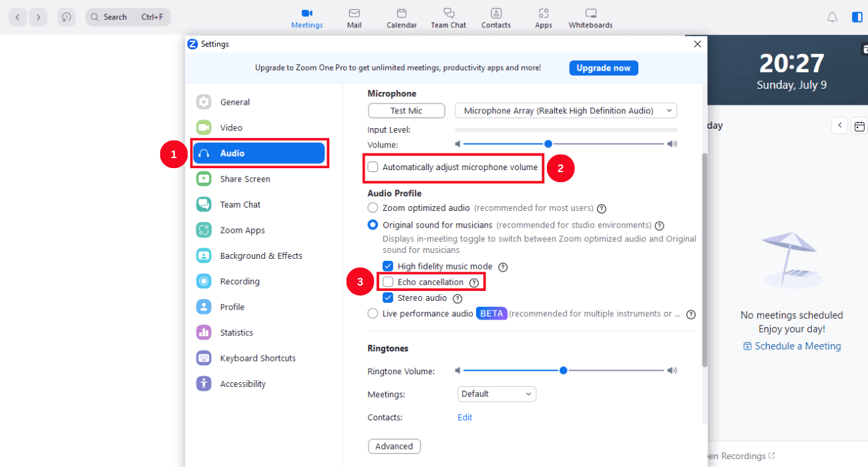Click the Search box
868x467 pixels.
pos(128,17)
